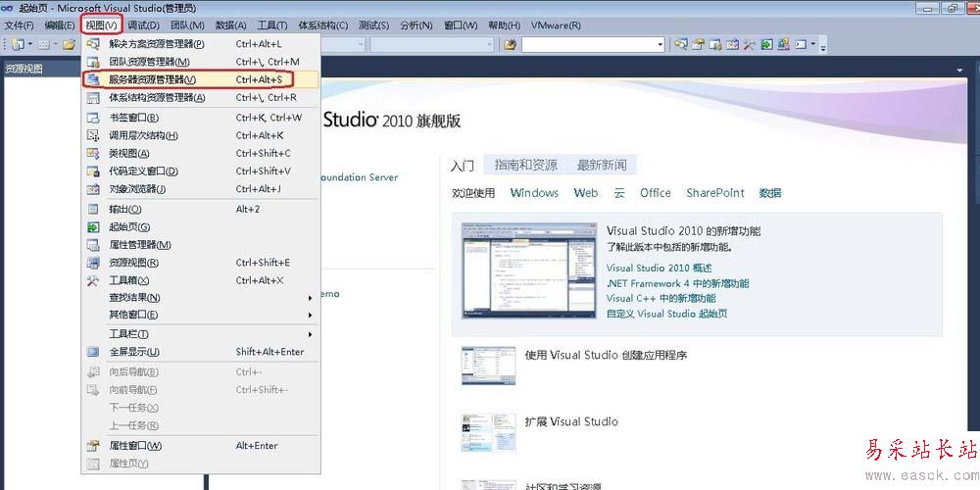Viewport: 980px width, 490px height.
Task: Click the Add New Item toolbar icon
Action: [44, 44]
